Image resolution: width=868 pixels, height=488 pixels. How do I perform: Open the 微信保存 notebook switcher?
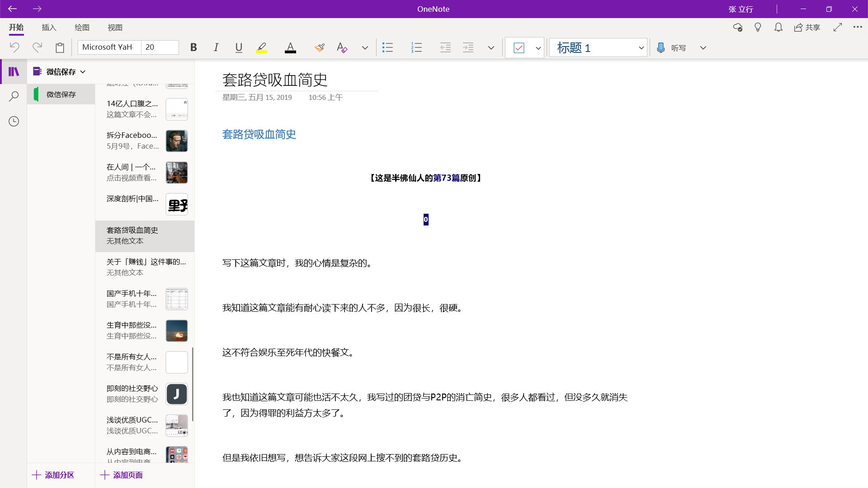coord(59,71)
